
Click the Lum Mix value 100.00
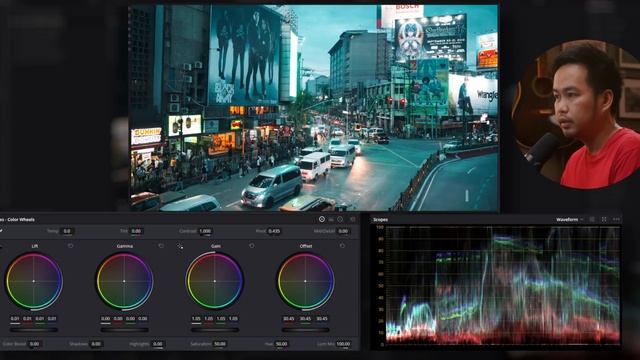(343, 344)
